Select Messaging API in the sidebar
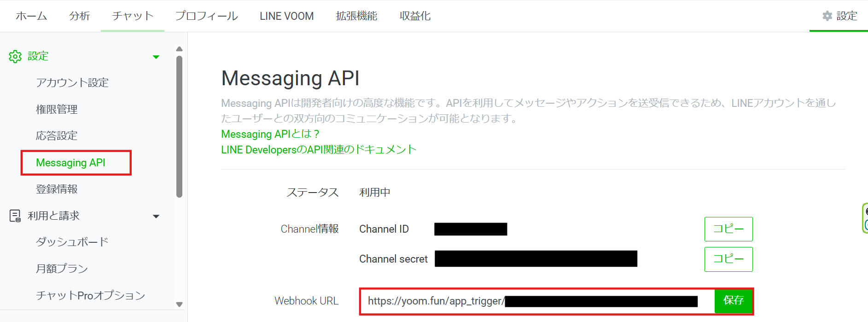This screenshot has width=868, height=322. 71,163
